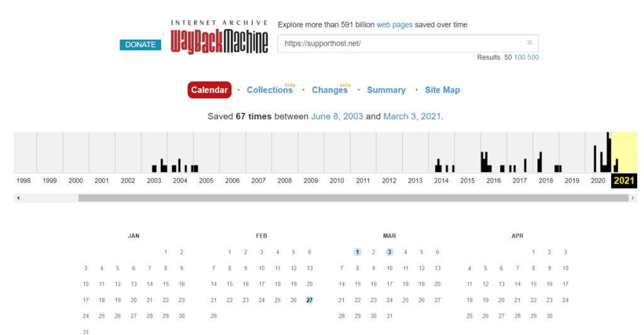Click the highlighted 2021 year label

tap(624, 180)
